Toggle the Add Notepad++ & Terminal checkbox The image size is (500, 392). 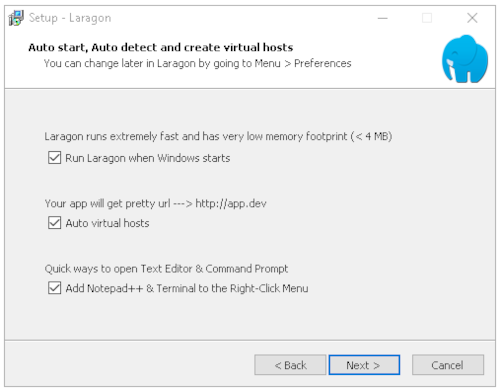click(x=54, y=288)
